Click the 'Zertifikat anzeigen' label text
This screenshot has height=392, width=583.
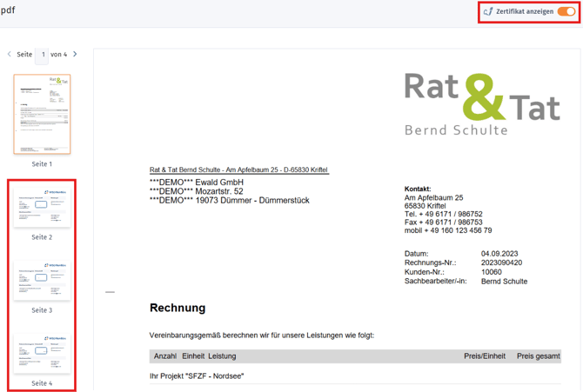pos(525,11)
